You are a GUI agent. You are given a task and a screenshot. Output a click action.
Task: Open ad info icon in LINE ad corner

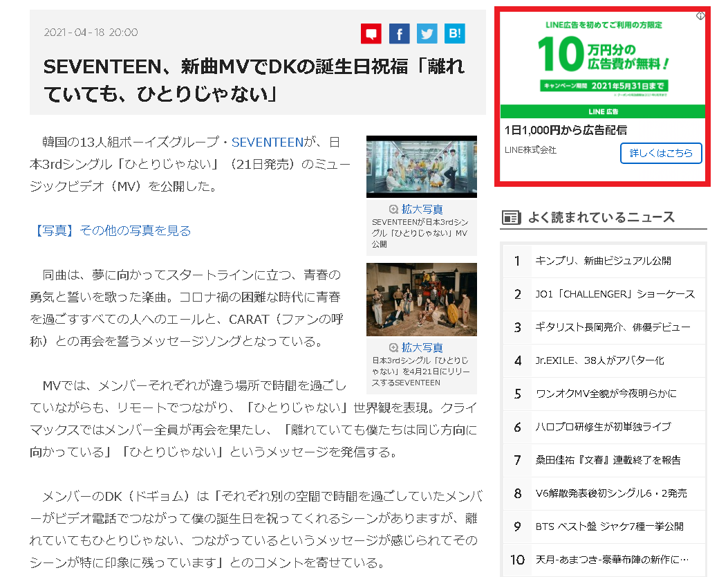click(x=700, y=17)
